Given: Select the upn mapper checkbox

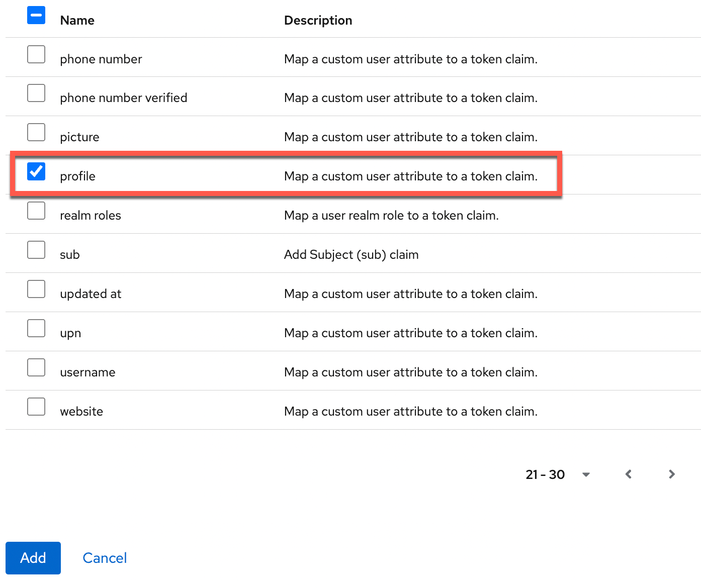Looking at the screenshot, I should click(36, 328).
